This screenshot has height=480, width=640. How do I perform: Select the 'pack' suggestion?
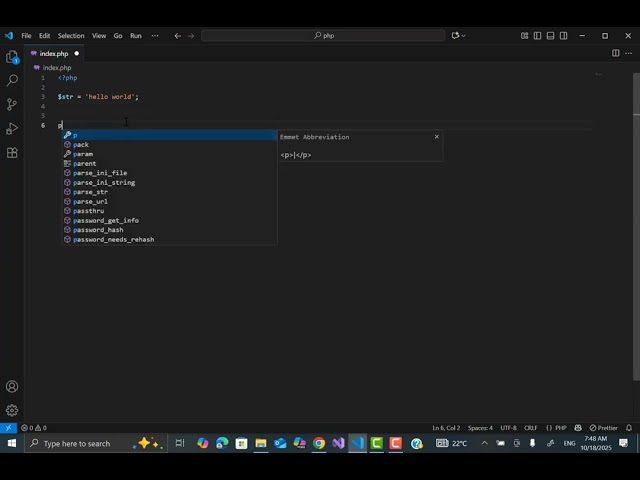click(170, 144)
